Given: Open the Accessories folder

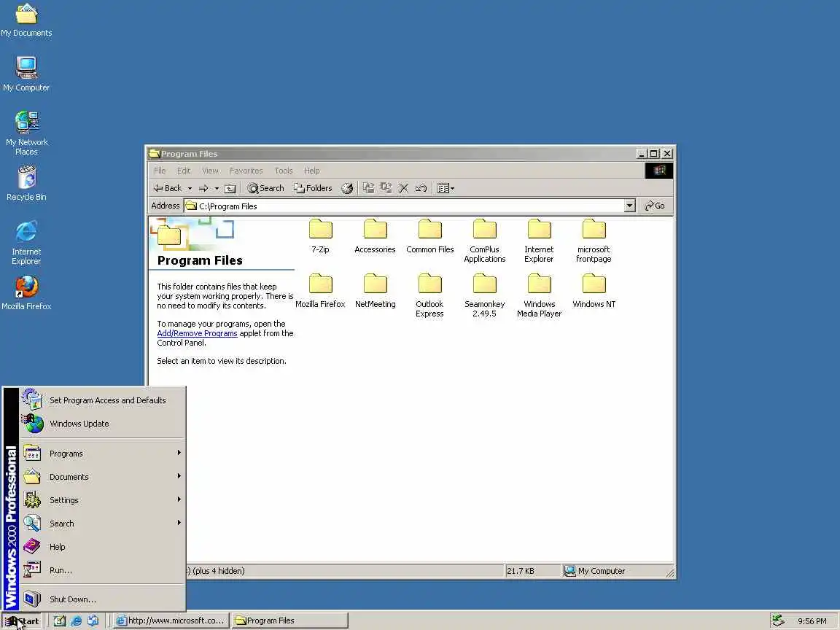Looking at the screenshot, I should [x=375, y=236].
